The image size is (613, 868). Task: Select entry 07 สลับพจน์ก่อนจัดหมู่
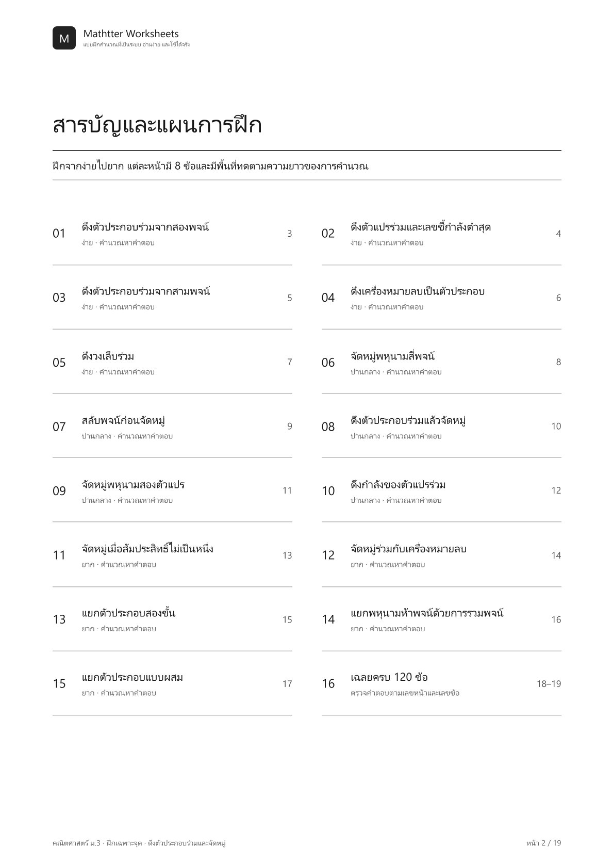[172, 426]
